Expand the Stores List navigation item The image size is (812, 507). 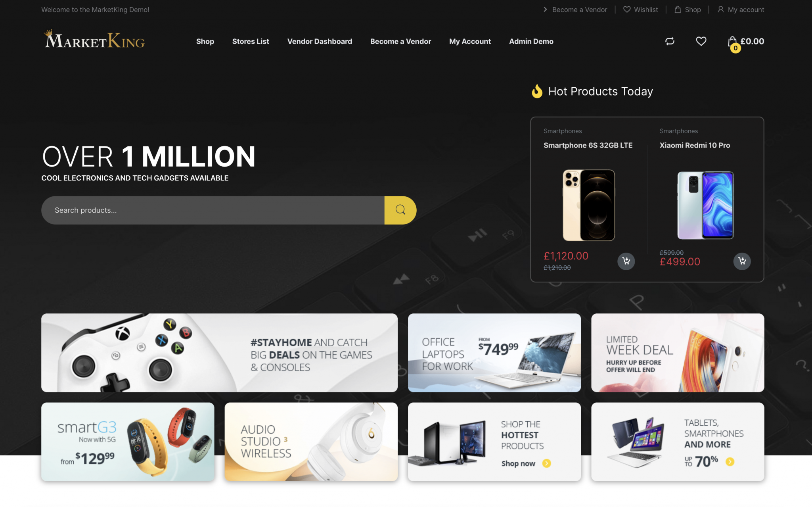[251, 41]
